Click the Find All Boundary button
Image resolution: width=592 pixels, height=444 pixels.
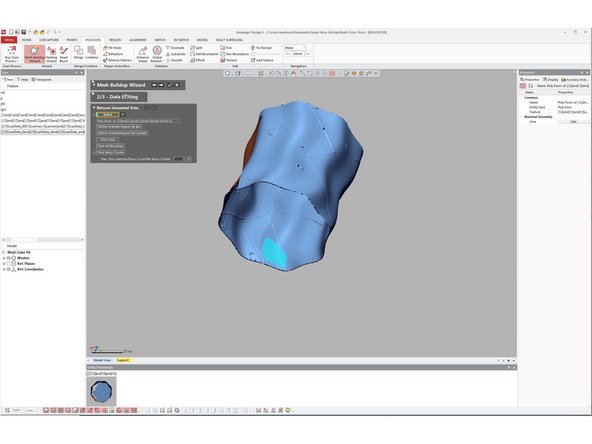[111, 146]
